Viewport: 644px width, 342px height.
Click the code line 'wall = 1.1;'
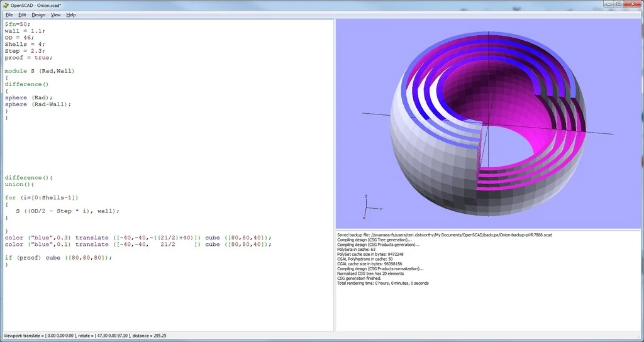25,31
